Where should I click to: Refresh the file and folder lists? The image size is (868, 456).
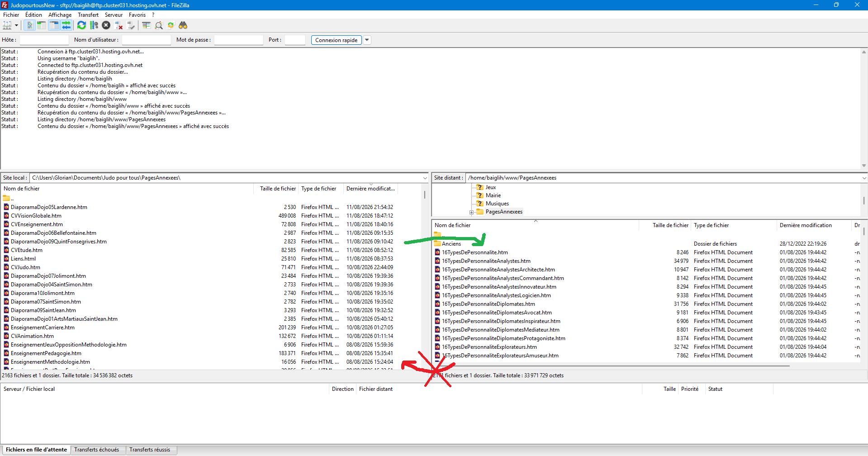point(81,25)
